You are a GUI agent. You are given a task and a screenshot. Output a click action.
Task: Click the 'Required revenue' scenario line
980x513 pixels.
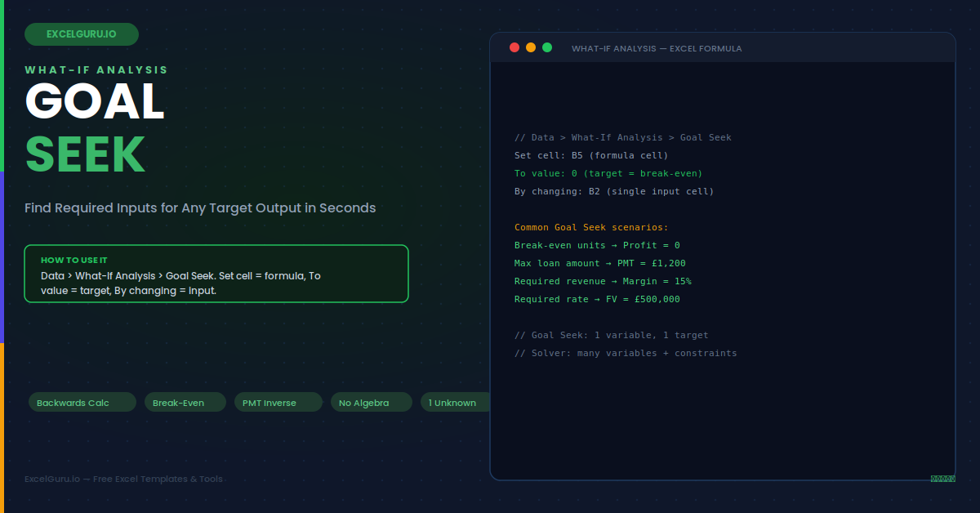click(603, 281)
